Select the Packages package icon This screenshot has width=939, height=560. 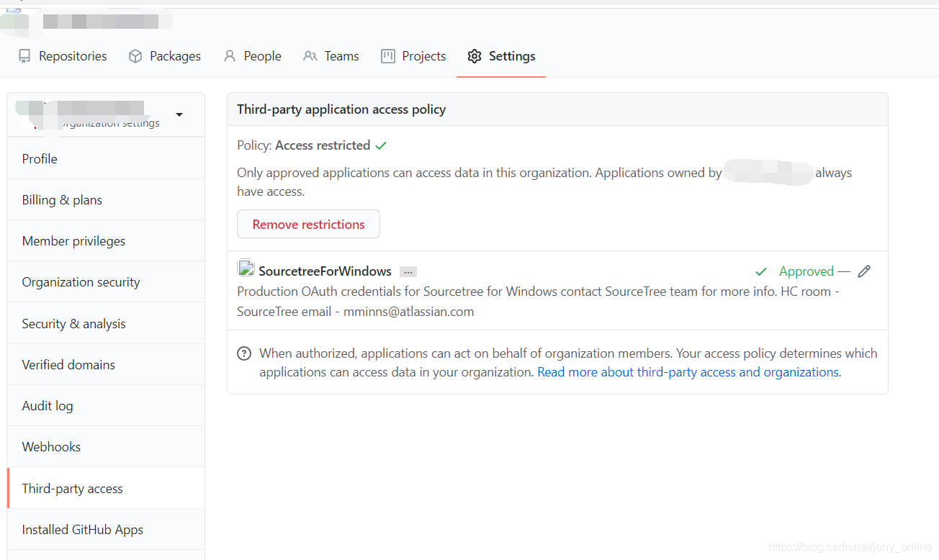pos(135,55)
